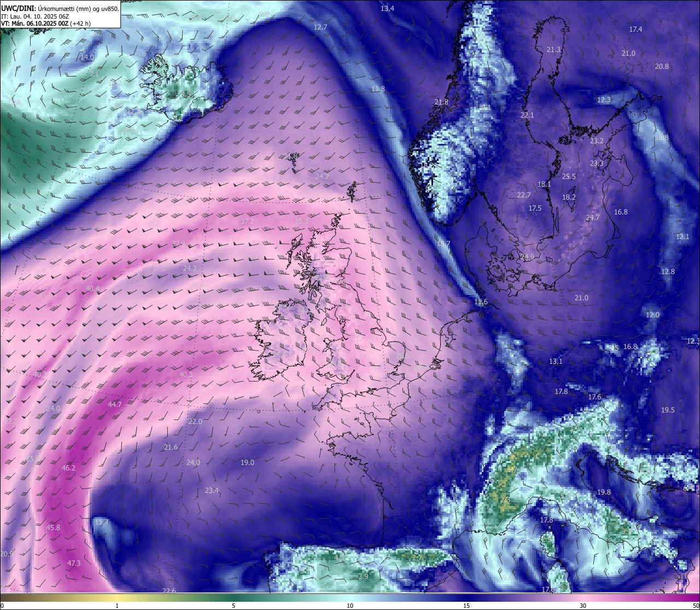Click the 12.1 value label
This screenshot has height=610, width=700.
pyautogui.click(x=682, y=236)
